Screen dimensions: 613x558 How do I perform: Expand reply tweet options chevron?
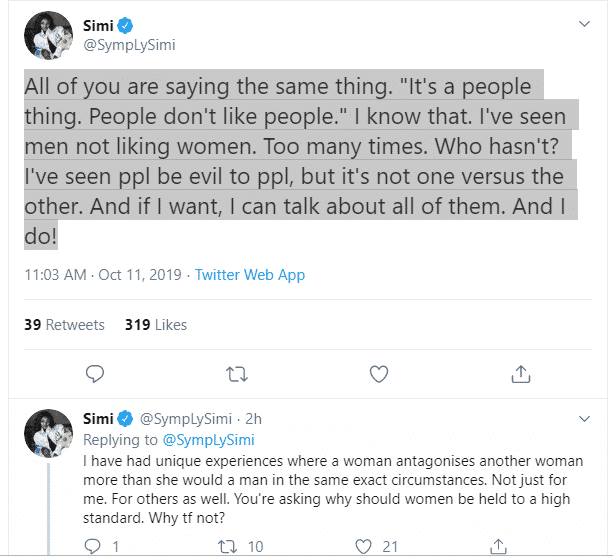[x=585, y=418]
